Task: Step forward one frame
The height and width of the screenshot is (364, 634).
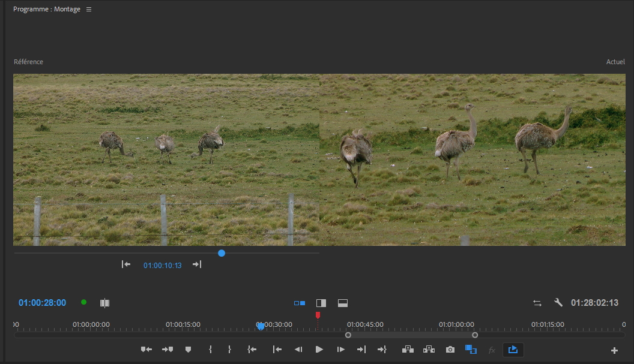Action: 340,350
